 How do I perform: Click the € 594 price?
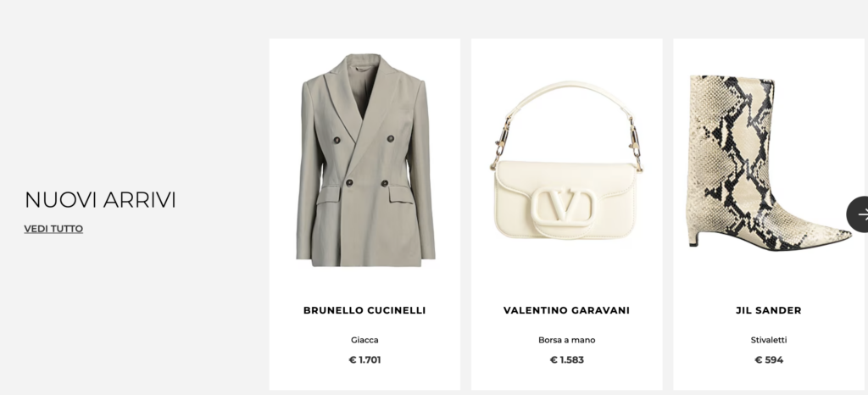pyautogui.click(x=769, y=359)
